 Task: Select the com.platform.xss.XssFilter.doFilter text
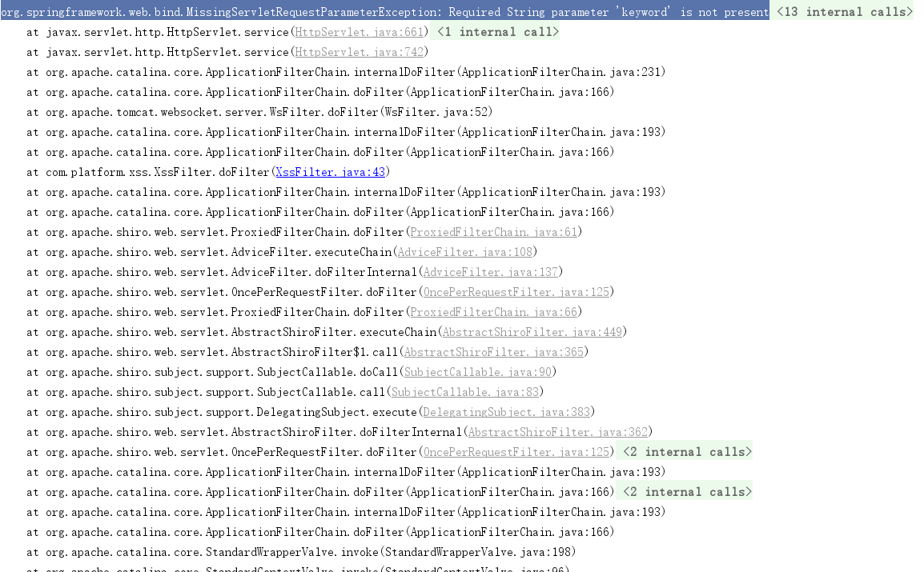(158, 172)
